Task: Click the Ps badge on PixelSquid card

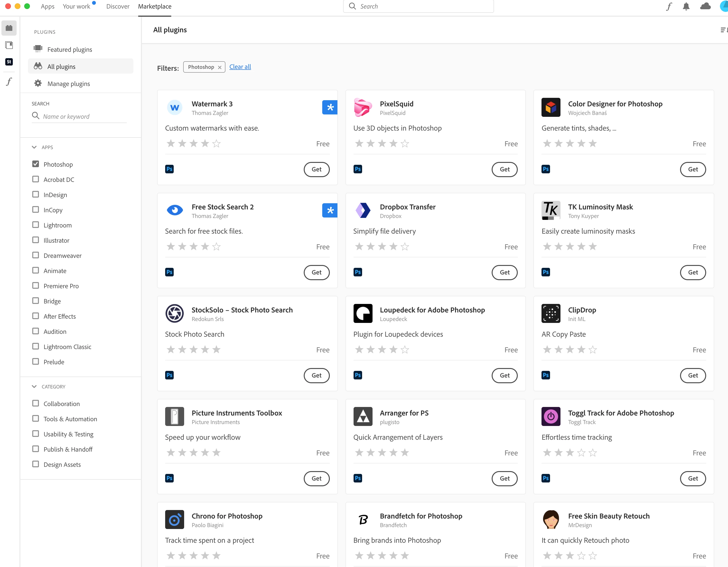Action: (358, 169)
